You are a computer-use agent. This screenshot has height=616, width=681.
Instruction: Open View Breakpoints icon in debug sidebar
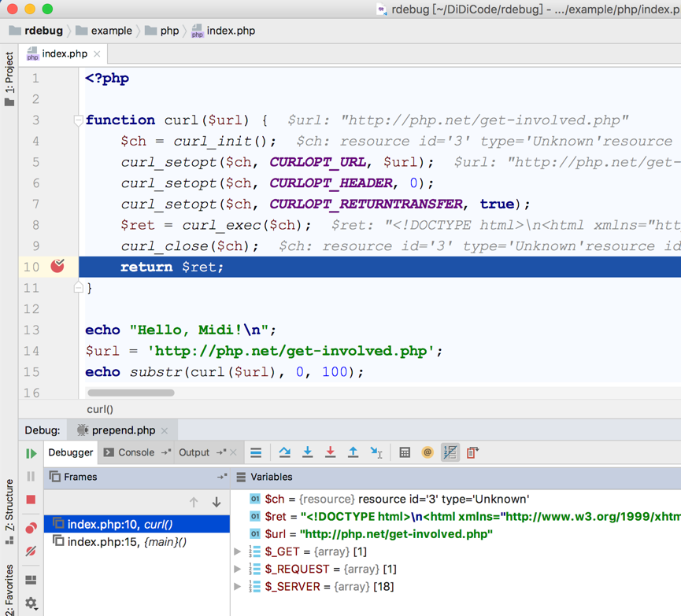click(x=31, y=528)
